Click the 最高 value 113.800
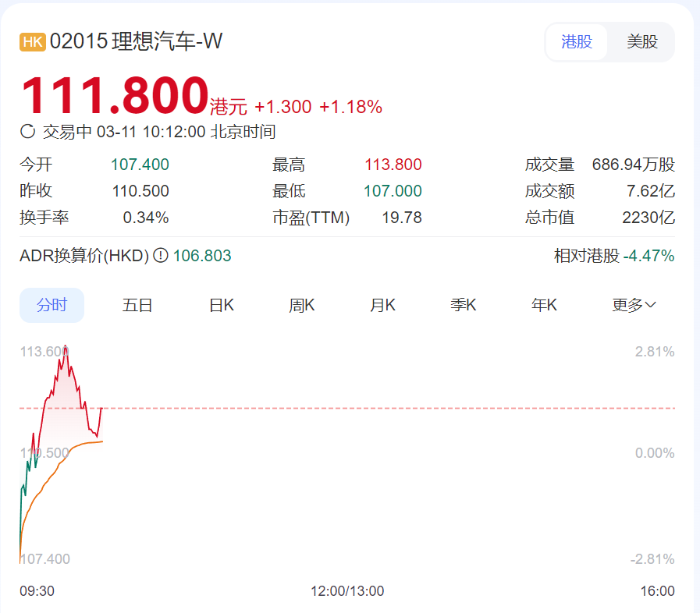 (393, 165)
